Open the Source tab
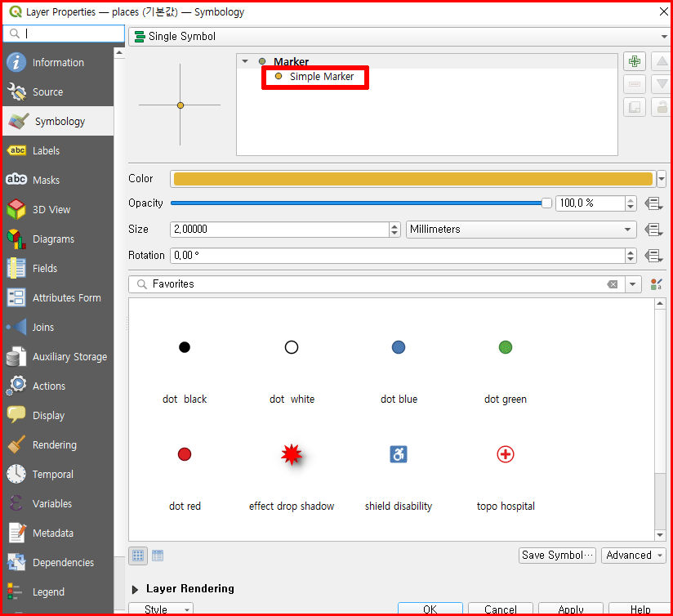673x616 pixels. pyautogui.click(x=58, y=92)
